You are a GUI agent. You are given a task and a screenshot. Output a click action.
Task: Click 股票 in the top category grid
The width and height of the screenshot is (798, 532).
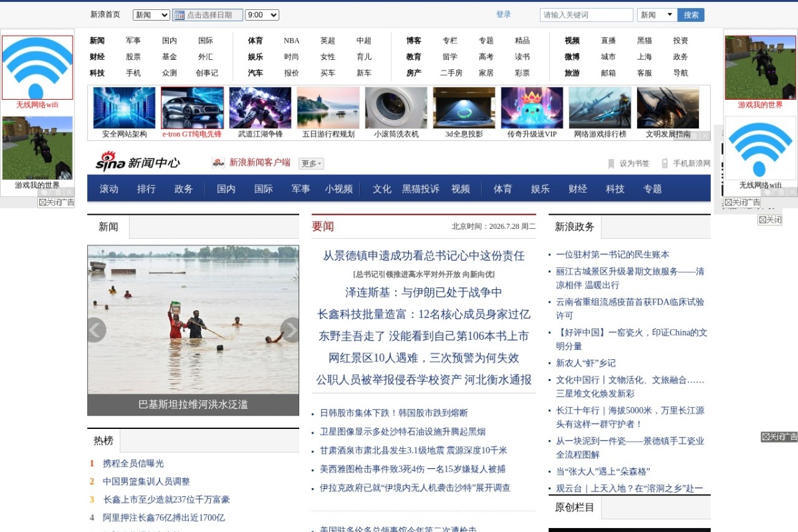[133, 57]
